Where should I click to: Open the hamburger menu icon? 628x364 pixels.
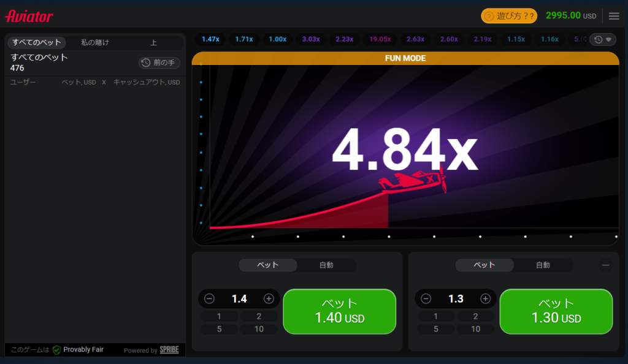pos(614,16)
